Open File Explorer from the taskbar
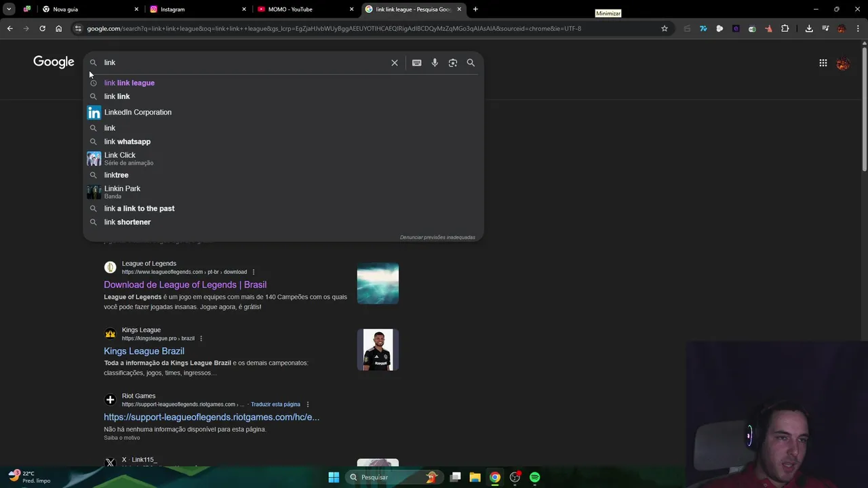The width and height of the screenshot is (868, 488). (475, 477)
